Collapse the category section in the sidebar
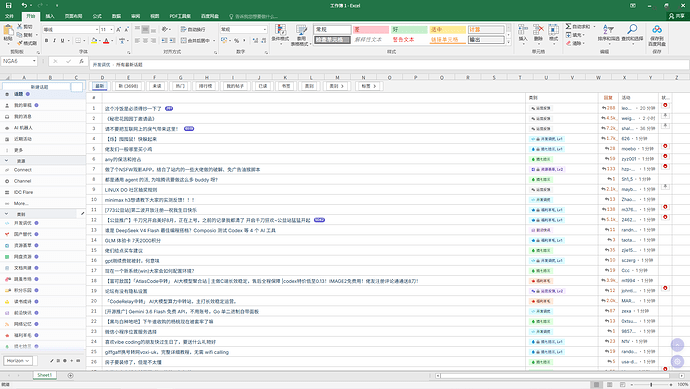The height and width of the screenshot is (389, 690). tap(6, 214)
